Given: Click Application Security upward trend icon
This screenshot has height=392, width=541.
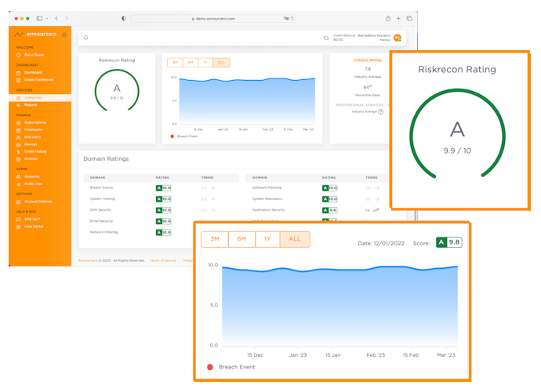Looking at the screenshot, I should pyautogui.click(x=376, y=210).
